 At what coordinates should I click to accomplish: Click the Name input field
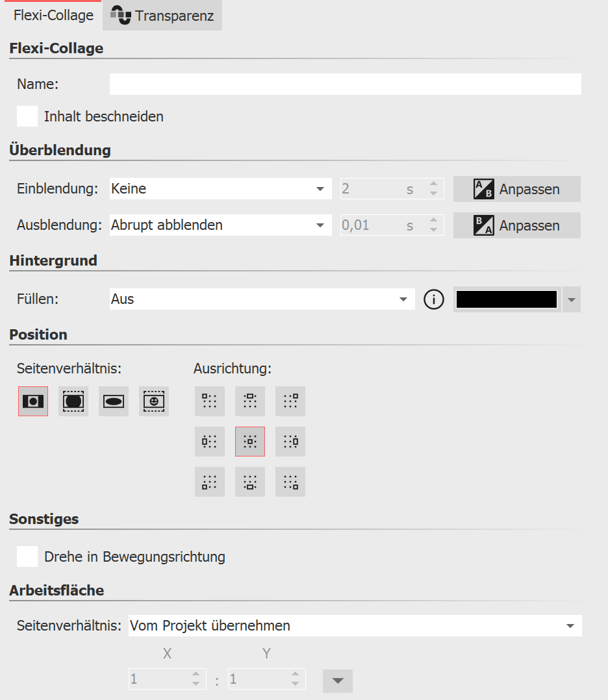[x=345, y=84]
